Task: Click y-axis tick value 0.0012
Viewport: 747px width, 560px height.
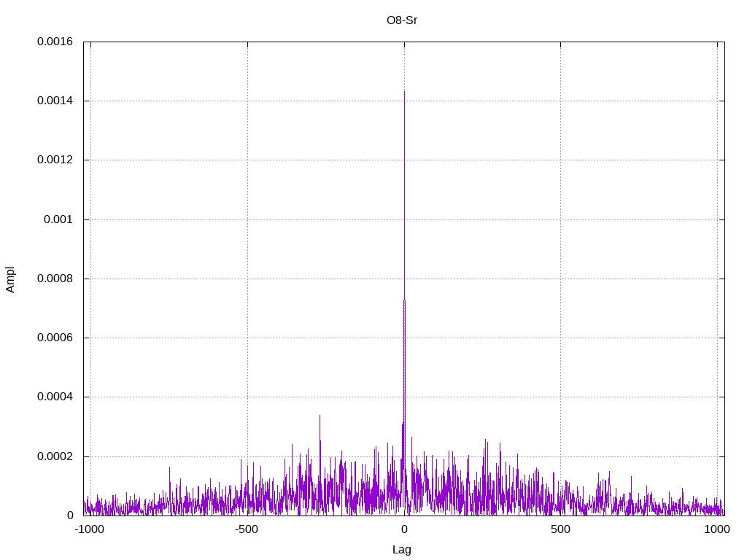Action: pyautogui.click(x=55, y=160)
